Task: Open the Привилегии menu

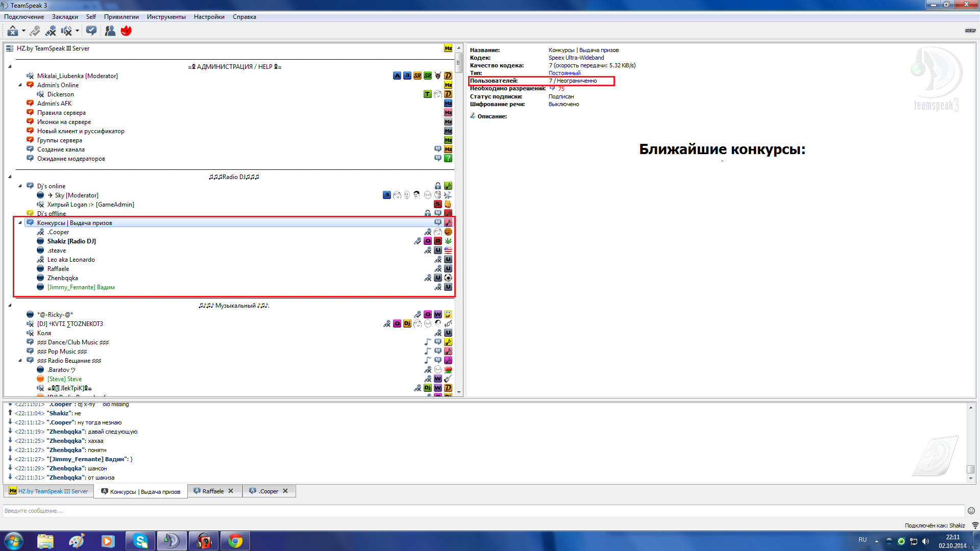Action: point(121,17)
